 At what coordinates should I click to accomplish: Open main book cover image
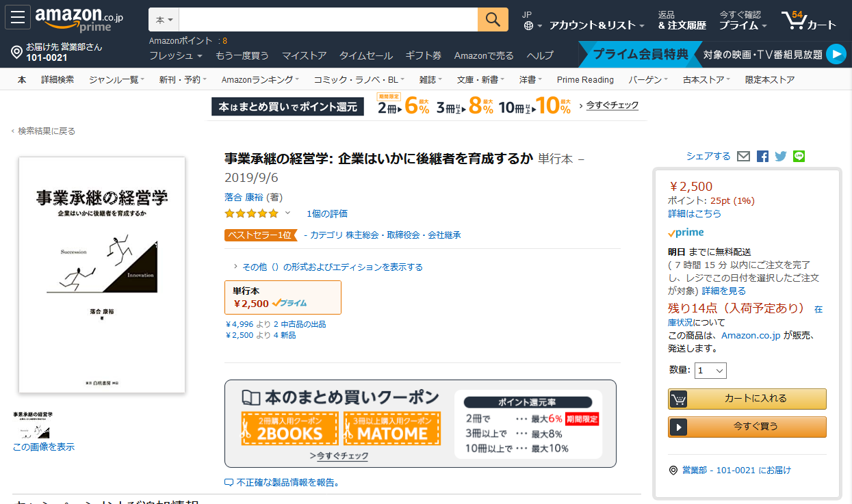[102, 275]
